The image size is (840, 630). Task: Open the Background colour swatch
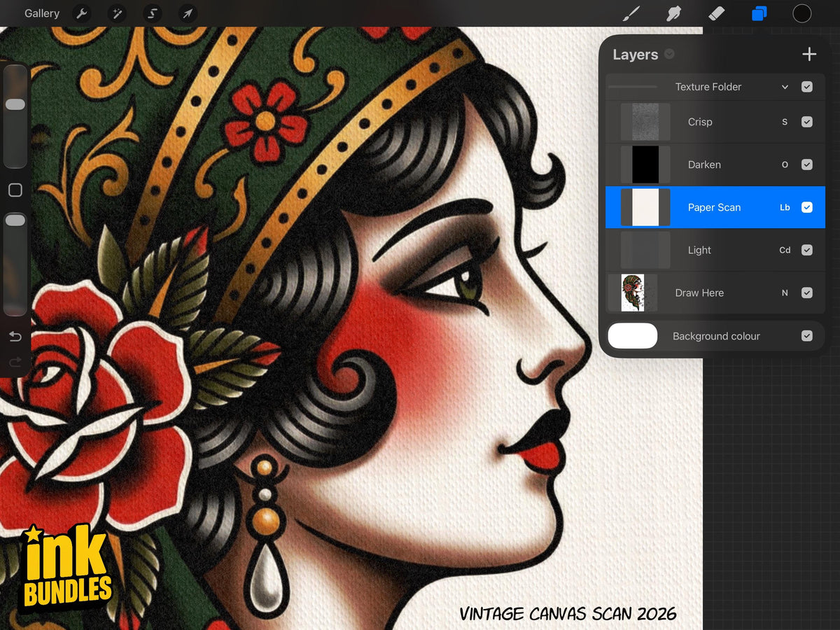633,336
